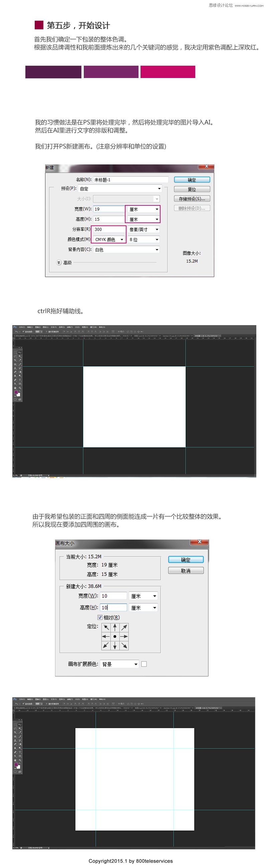Select Move tool in first Photoshop screenshot toolbox
Image resolution: width=267 pixels, height=868 pixels.
(20, 352)
